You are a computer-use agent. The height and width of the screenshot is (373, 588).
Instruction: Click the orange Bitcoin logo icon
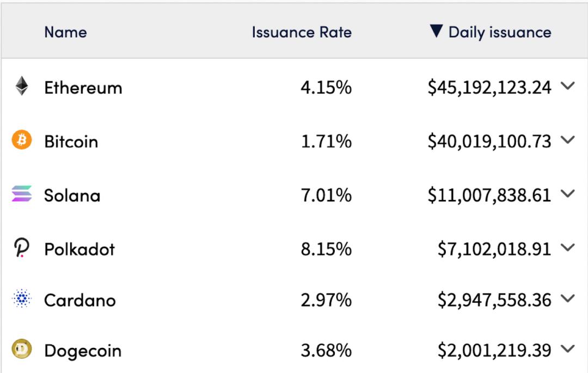click(x=22, y=140)
